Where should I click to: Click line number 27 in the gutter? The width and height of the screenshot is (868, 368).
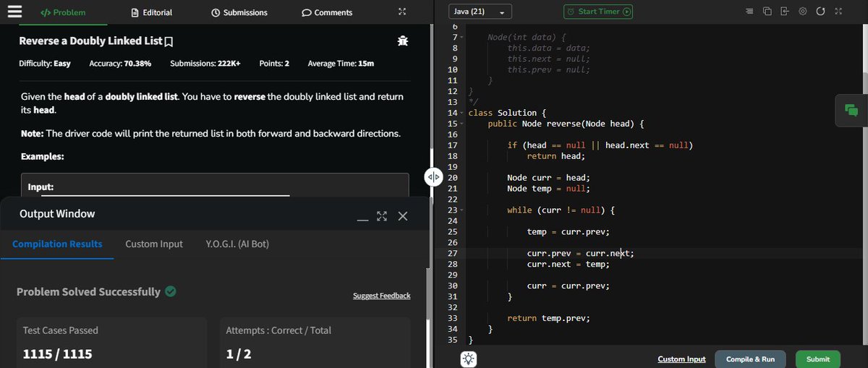click(453, 253)
